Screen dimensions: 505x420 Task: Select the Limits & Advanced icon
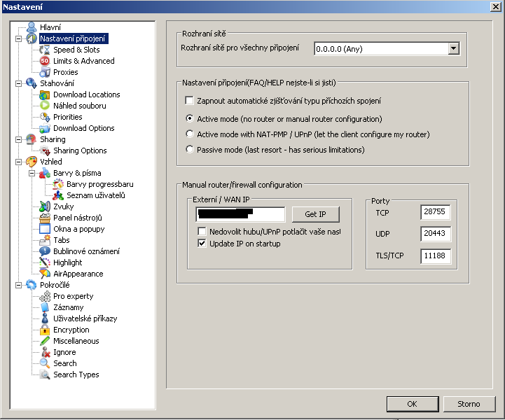(46, 61)
